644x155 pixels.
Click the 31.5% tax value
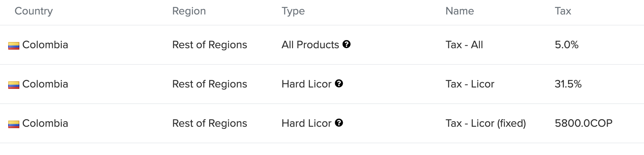568,84
